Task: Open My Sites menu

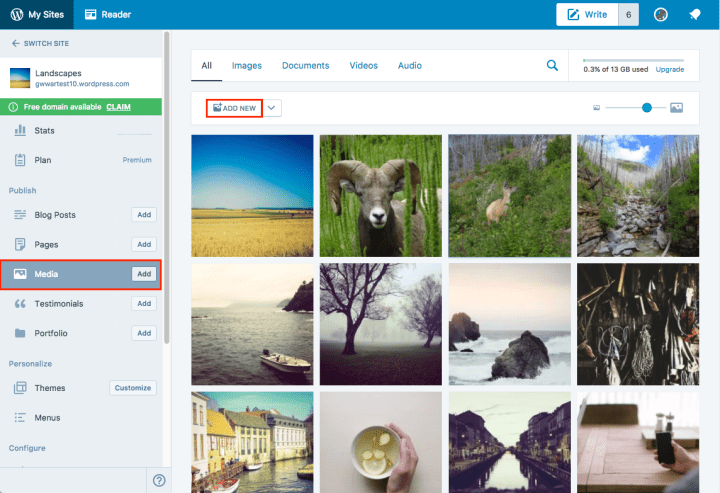Action: click(x=36, y=15)
